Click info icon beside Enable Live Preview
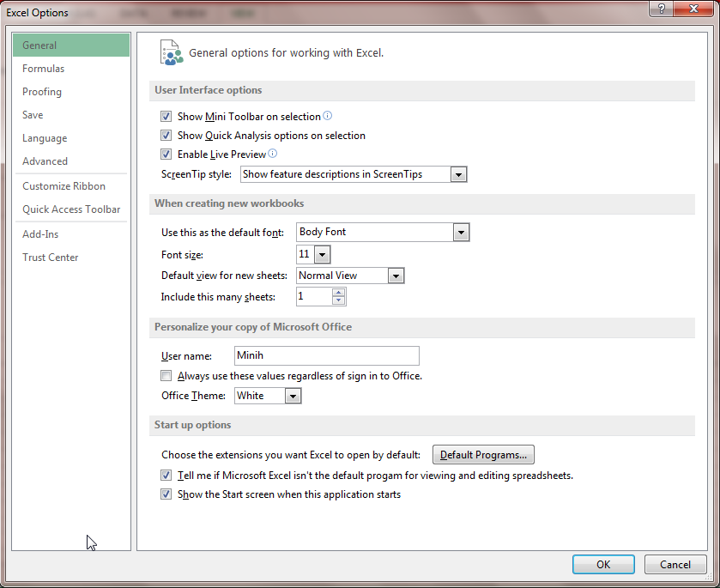The height and width of the screenshot is (588, 720). [273, 154]
